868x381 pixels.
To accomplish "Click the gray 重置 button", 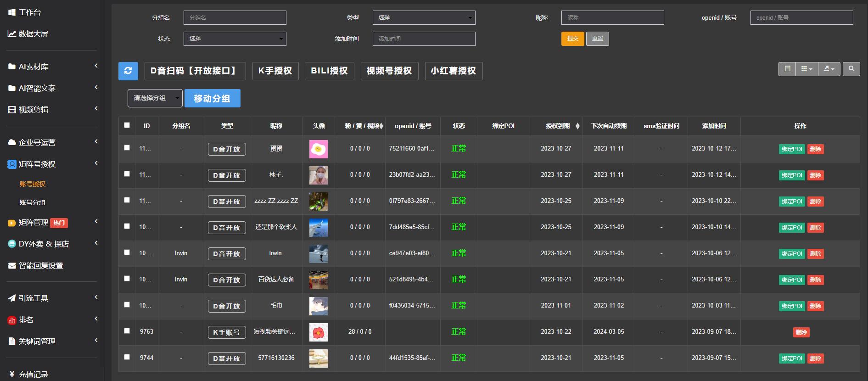I will [598, 39].
